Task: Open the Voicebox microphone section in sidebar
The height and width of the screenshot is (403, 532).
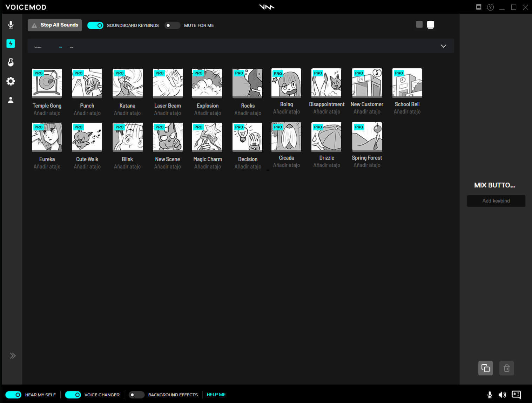Action: tap(11, 25)
